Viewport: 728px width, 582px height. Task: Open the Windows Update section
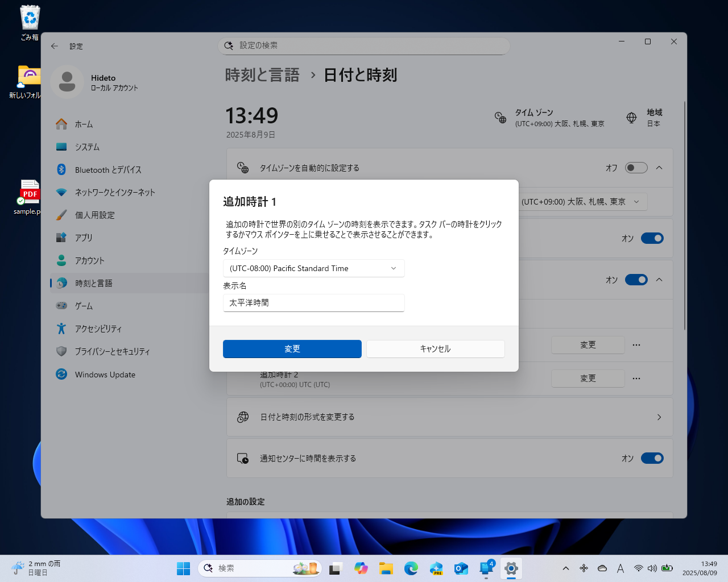tap(105, 374)
